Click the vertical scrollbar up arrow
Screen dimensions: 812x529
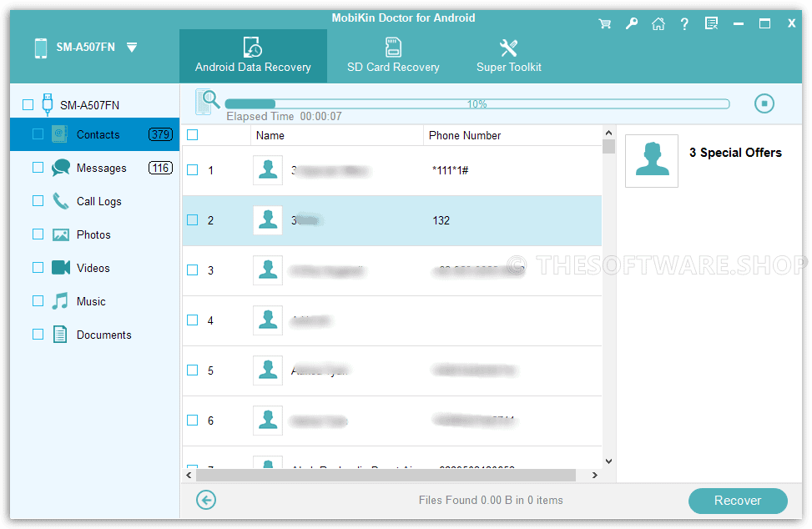coord(609,133)
